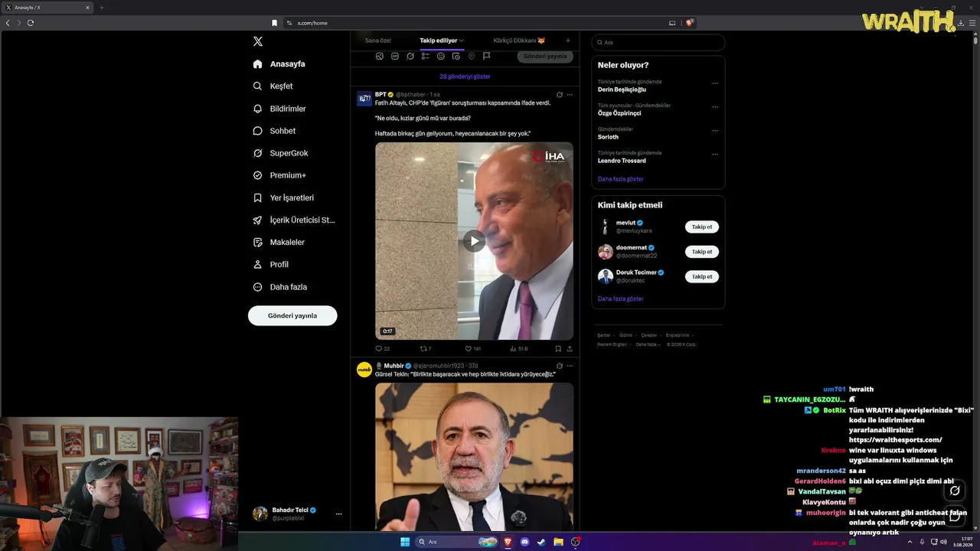The height and width of the screenshot is (551, 980).
Task: Open Brave browser from the taskbar
Action: coord(508,542)
